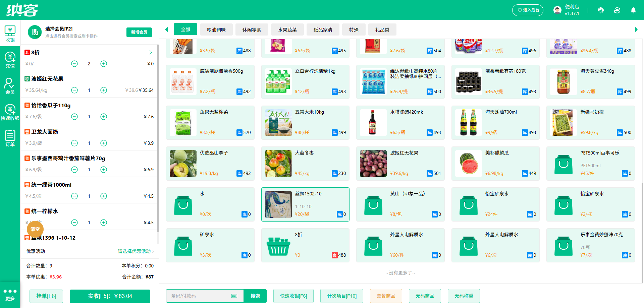Open 计次项目[F10]
The height and width of the screenshot is (308, 644).
click(342, 296)
